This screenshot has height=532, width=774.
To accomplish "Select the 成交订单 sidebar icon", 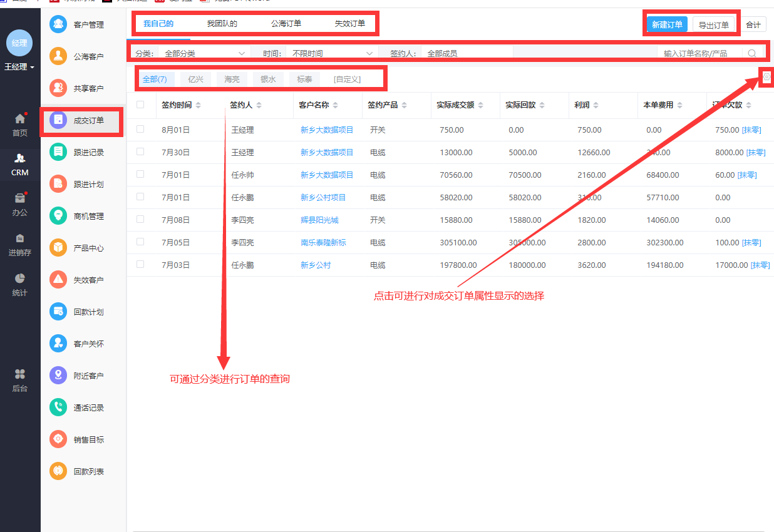I will pos(58,120).
